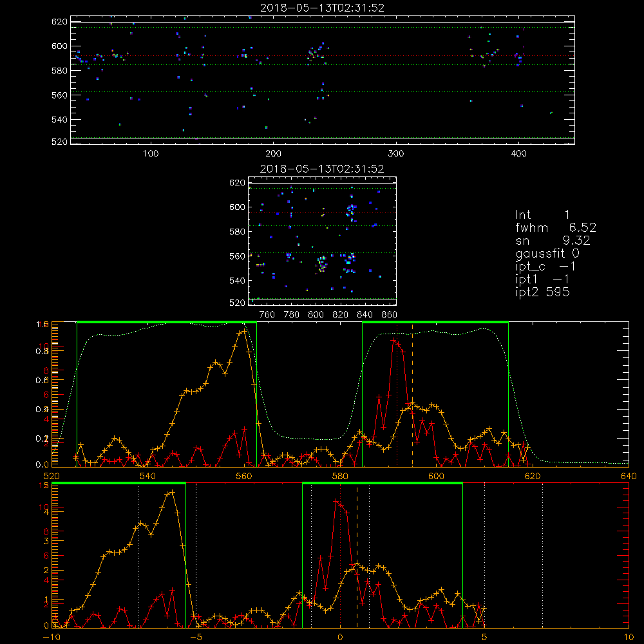Select the 'ipt2 595' readout line
The image size is (644, 644).
[x=542, y=292]
